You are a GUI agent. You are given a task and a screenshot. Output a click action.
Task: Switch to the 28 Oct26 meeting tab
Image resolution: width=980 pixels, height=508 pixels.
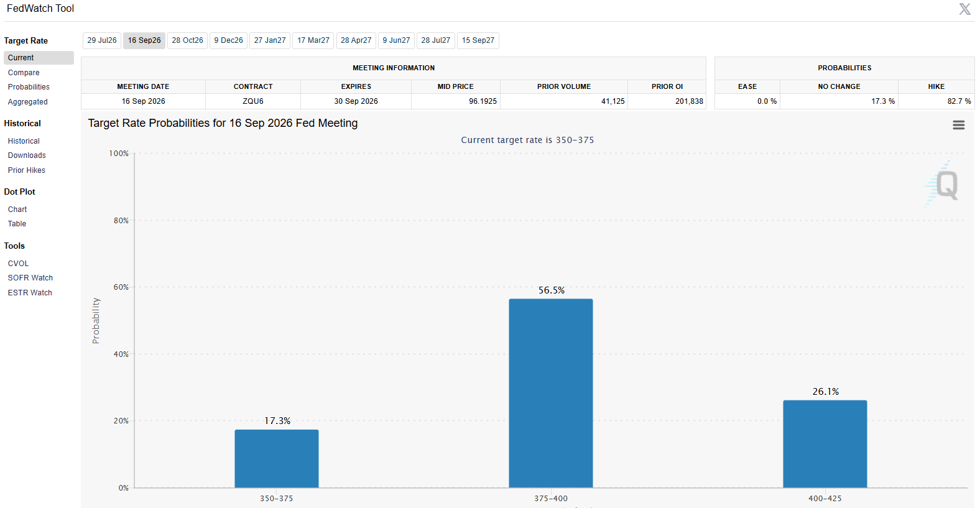(187, 40)
